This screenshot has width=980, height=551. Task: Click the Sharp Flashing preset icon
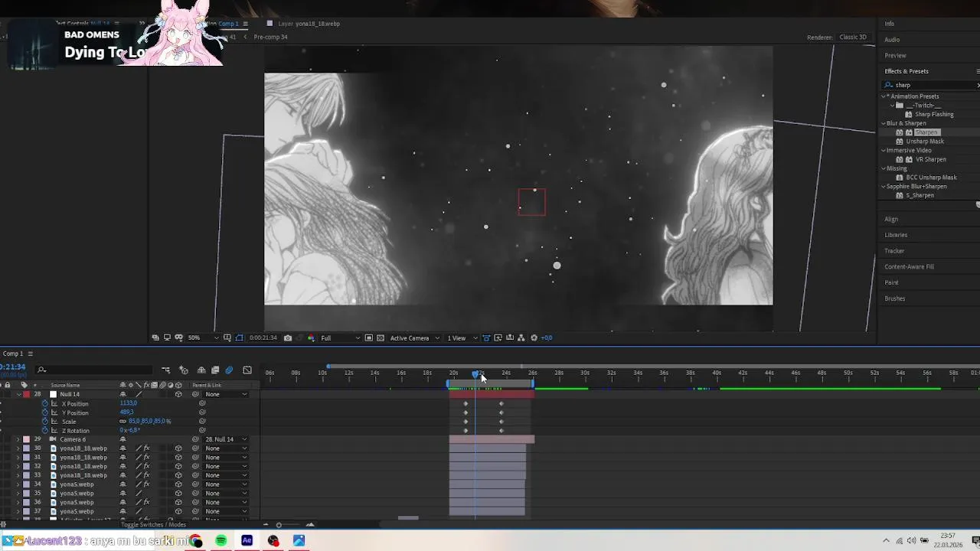[909, 114]
